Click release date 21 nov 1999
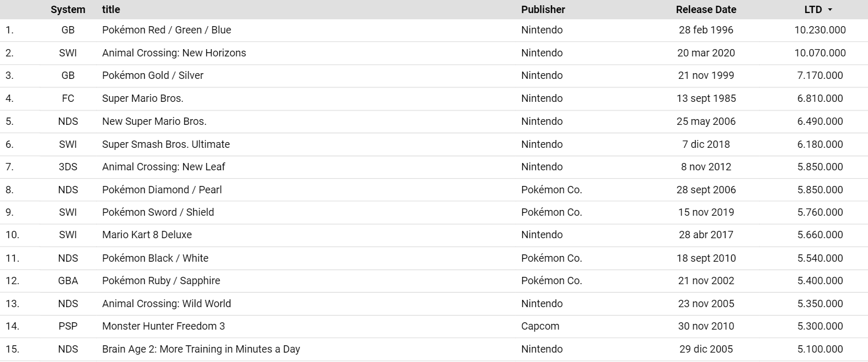This screenshot has width=868, height=362. coord(706,75)
